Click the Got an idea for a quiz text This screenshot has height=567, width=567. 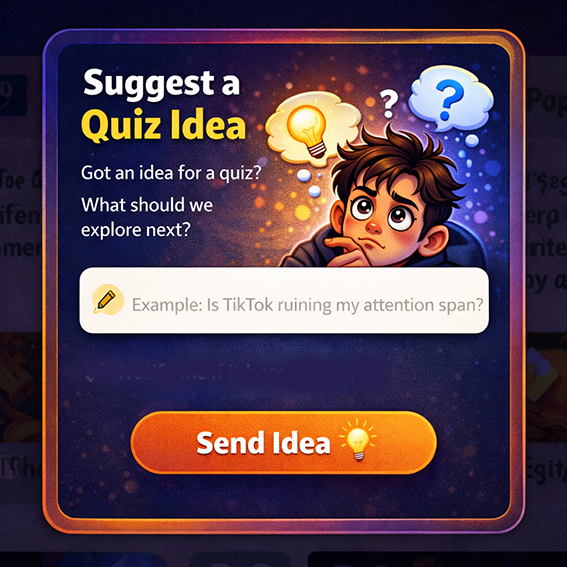coord(171,172)
